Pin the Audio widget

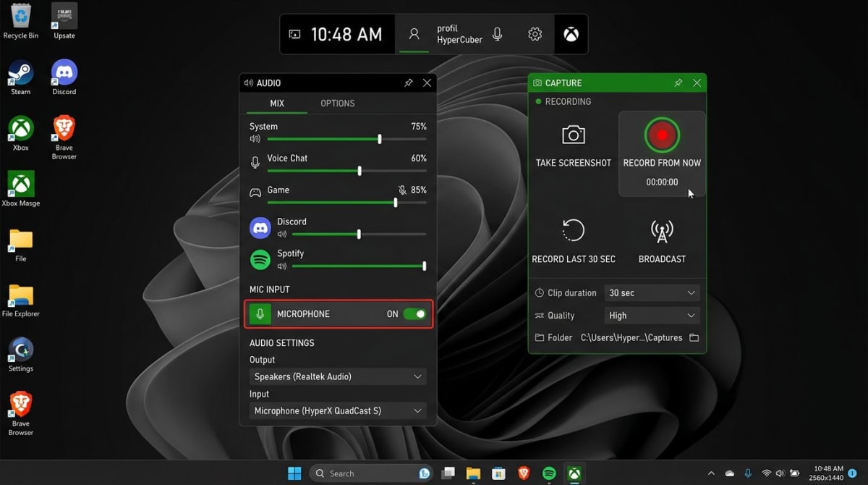click(408, 83)
